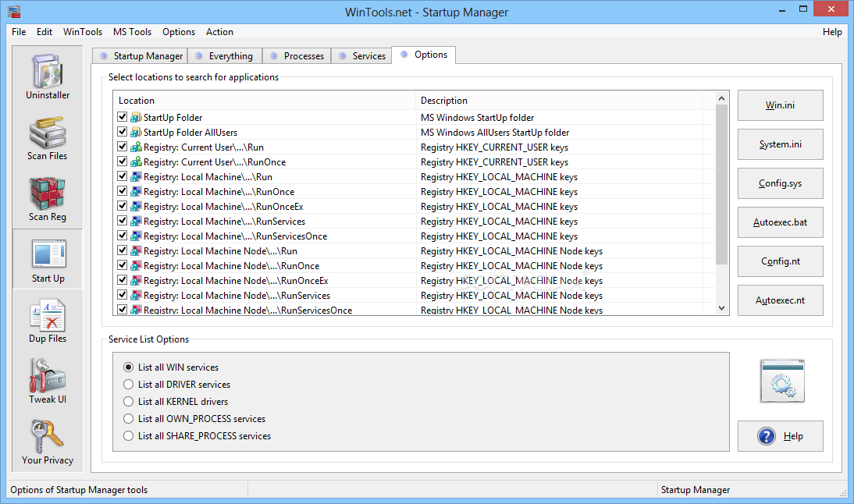854x504 pixels.
Task: Open the Scan Reg tool
Action: point(48,199)
